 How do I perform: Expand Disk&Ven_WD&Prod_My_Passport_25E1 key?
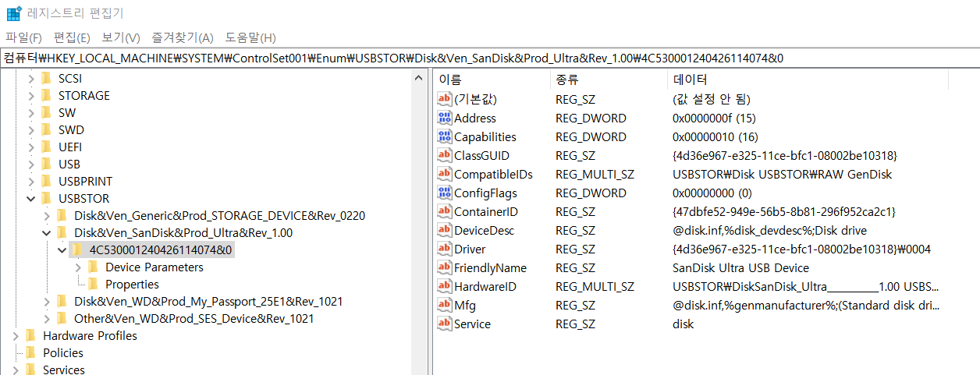coord(47,302)
